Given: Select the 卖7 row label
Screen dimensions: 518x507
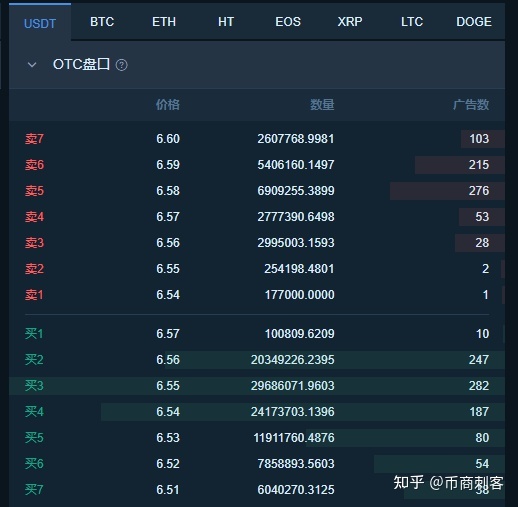Looking at the screenshot, I should click(x=34, y=139).
